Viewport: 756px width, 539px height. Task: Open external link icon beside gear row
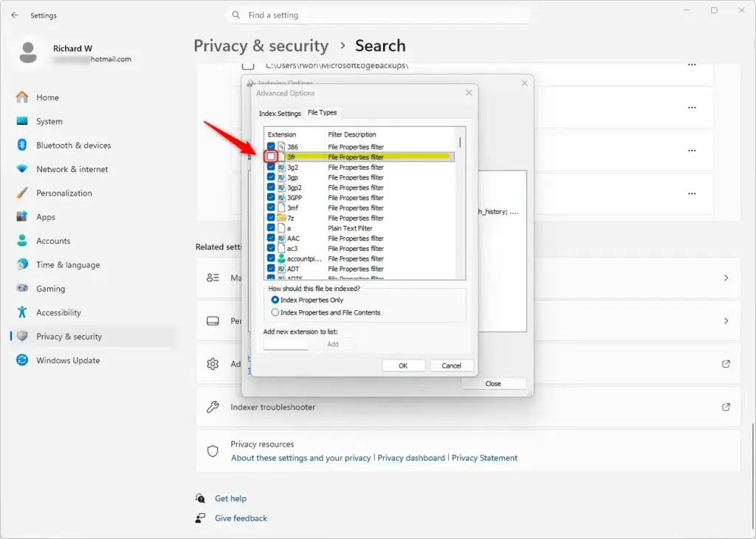click(x=726, y=364)
